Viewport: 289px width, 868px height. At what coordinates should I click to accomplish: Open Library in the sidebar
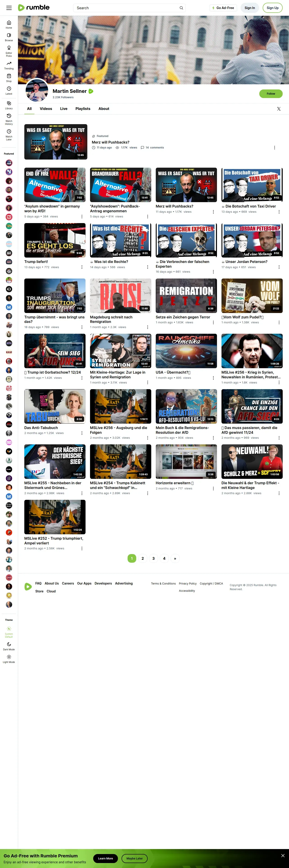[9, 105]
